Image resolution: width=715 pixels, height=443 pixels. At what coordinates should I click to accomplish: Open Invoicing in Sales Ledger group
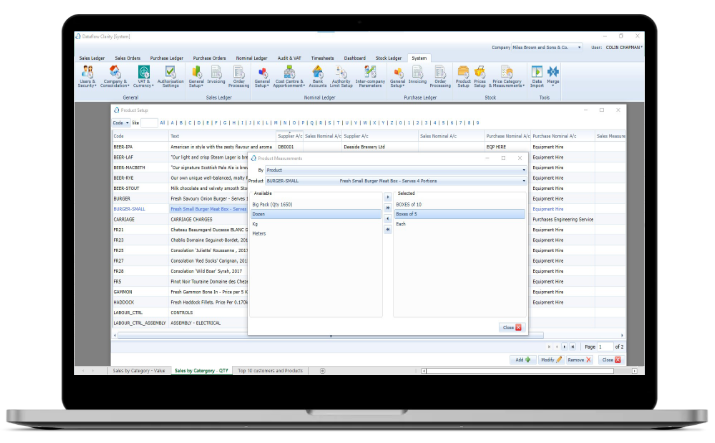click(216, 75)
